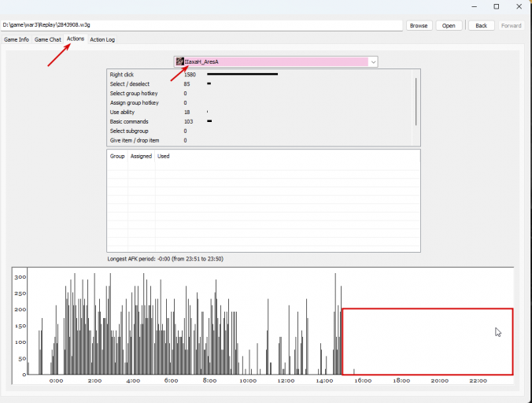Click the 16:00 mark on the APM timeline
The height and width of the screenshot is (403, 532).
pos(363,381)
